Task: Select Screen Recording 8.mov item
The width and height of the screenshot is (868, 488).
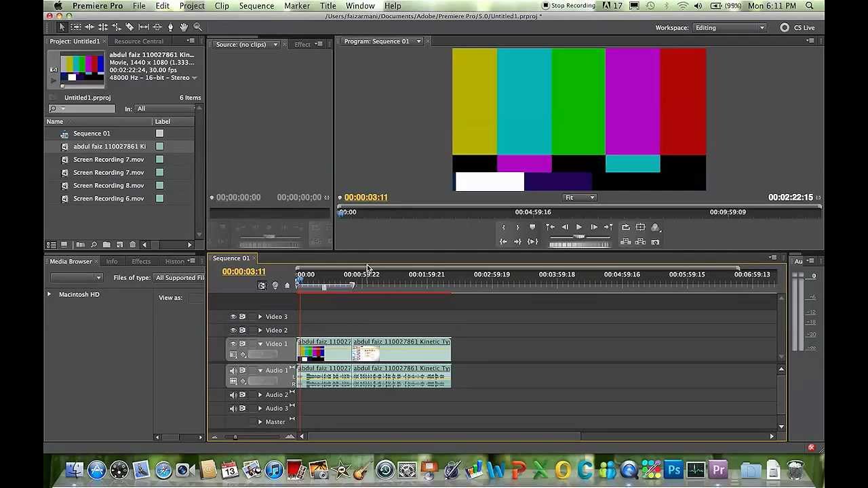Action: point(108,186)
